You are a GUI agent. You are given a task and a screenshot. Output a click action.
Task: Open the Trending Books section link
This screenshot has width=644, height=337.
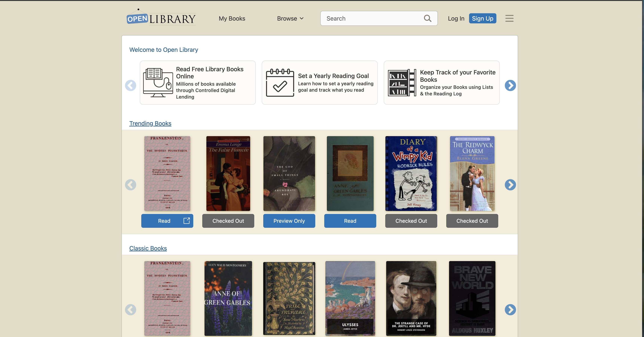coord(150,123)
